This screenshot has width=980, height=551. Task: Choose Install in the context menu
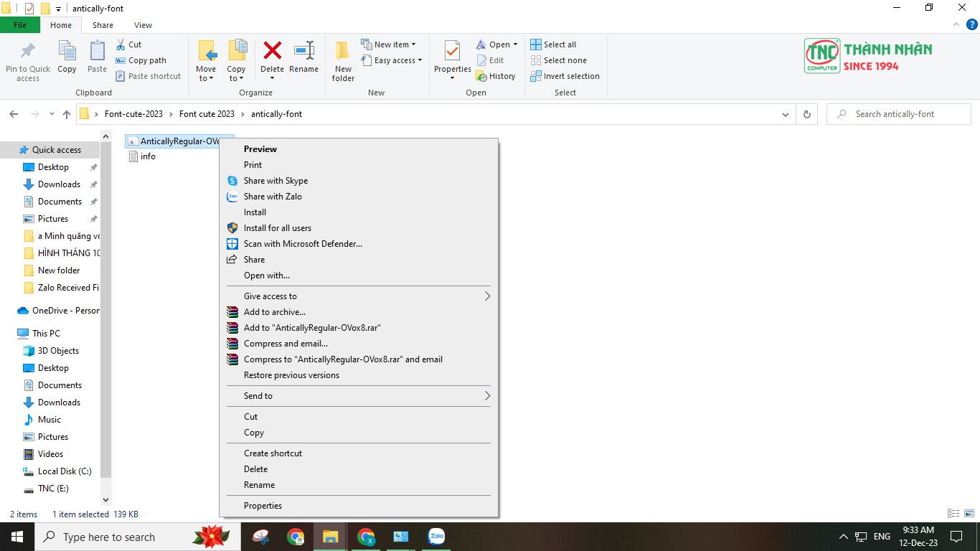tap(255, 212)
